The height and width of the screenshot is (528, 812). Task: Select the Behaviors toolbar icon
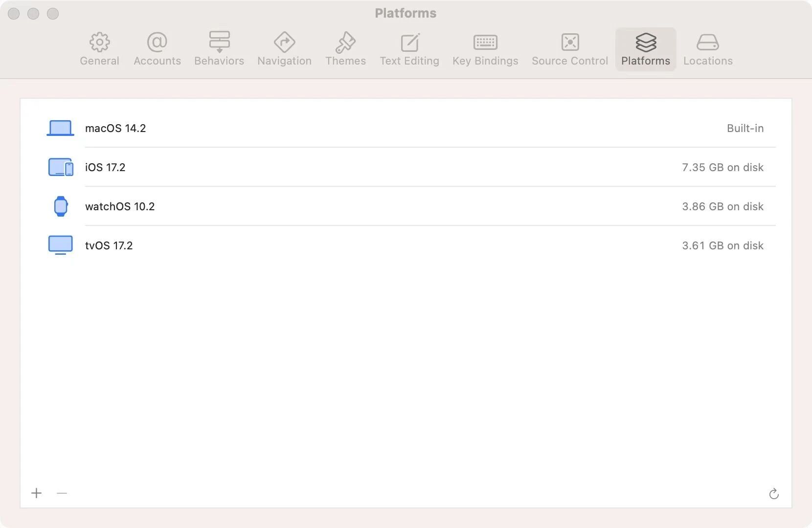[219, 43]
